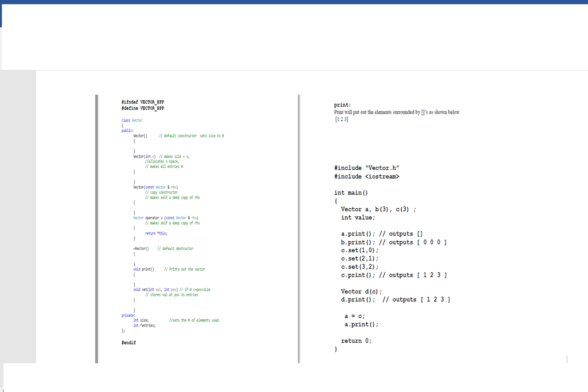588x392 pixels.
Task: Click the '~Vector()' default destructor line
Action: tap(163, 249)
